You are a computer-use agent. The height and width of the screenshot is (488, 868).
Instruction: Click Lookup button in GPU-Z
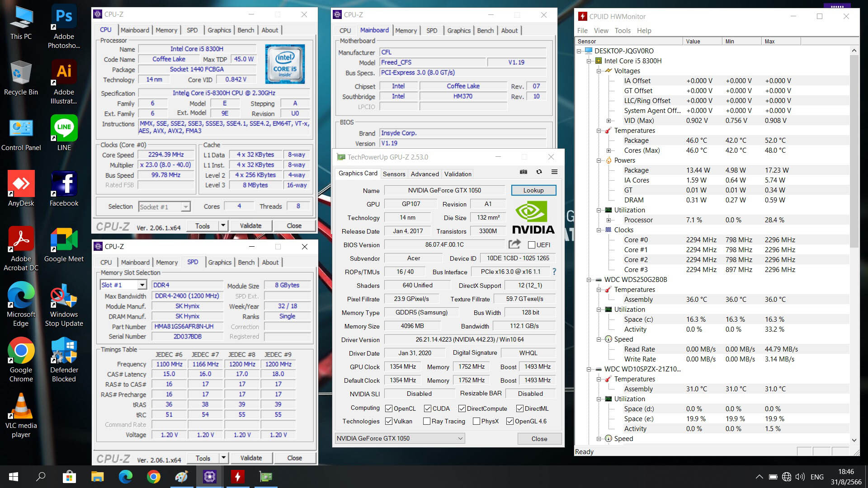[533, 190]
